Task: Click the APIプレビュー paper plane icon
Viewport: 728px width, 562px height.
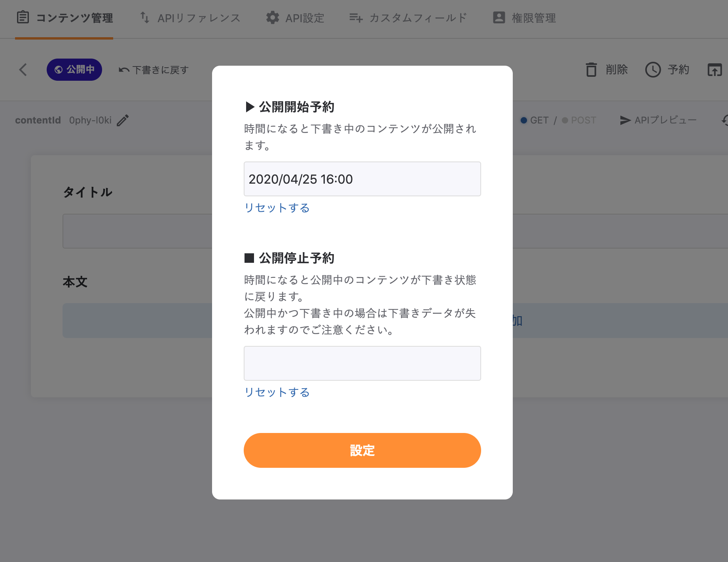Action: click(x=625, y=120)
